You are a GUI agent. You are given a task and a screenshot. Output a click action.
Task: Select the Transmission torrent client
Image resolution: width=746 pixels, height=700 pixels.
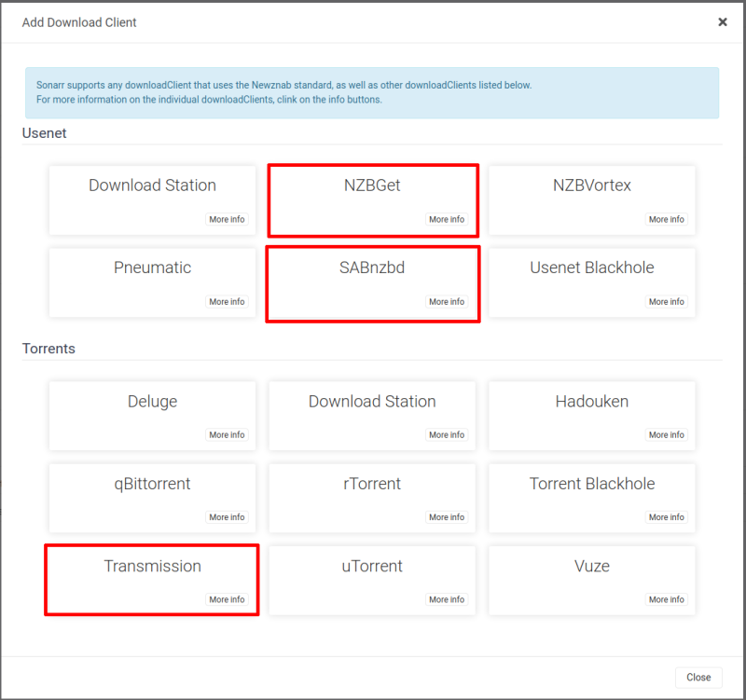152,580
